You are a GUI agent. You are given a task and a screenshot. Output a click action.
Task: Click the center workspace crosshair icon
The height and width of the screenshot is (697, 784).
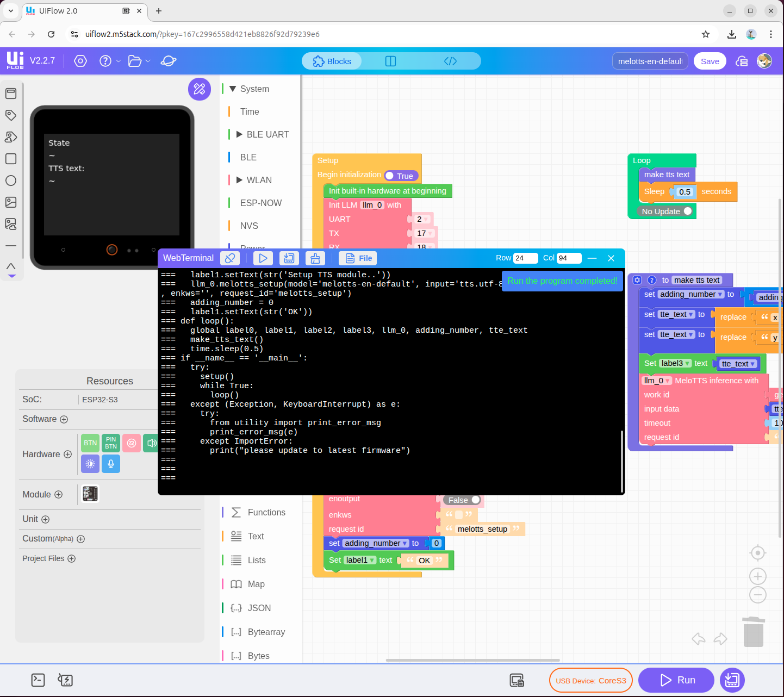757,553
